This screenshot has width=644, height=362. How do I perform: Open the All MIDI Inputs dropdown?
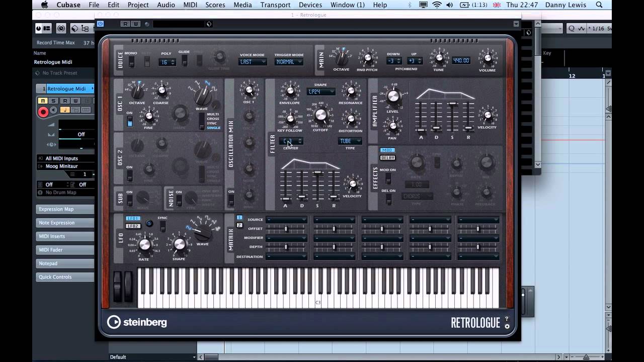click(66, 158)
